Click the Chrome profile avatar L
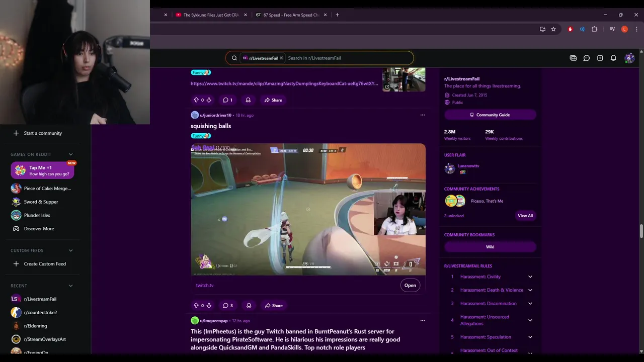The image size is (644, 362). (x=624, y=29)
